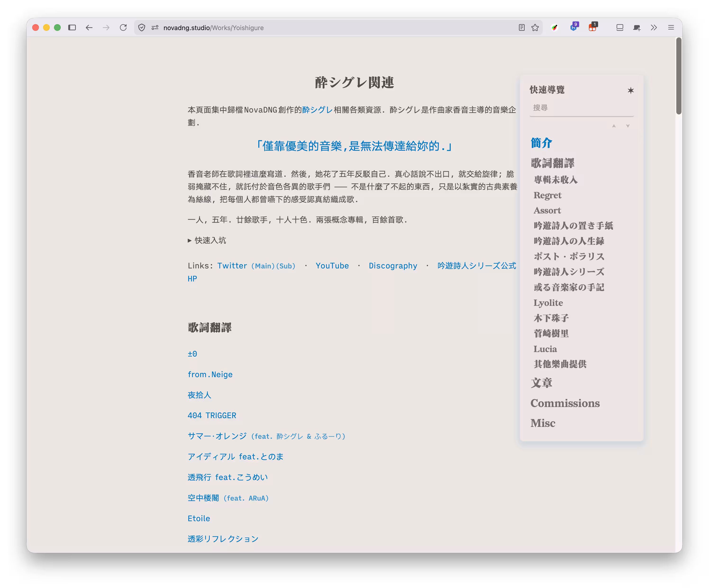
Task: Go back to previous page
Action: [89, 28]
